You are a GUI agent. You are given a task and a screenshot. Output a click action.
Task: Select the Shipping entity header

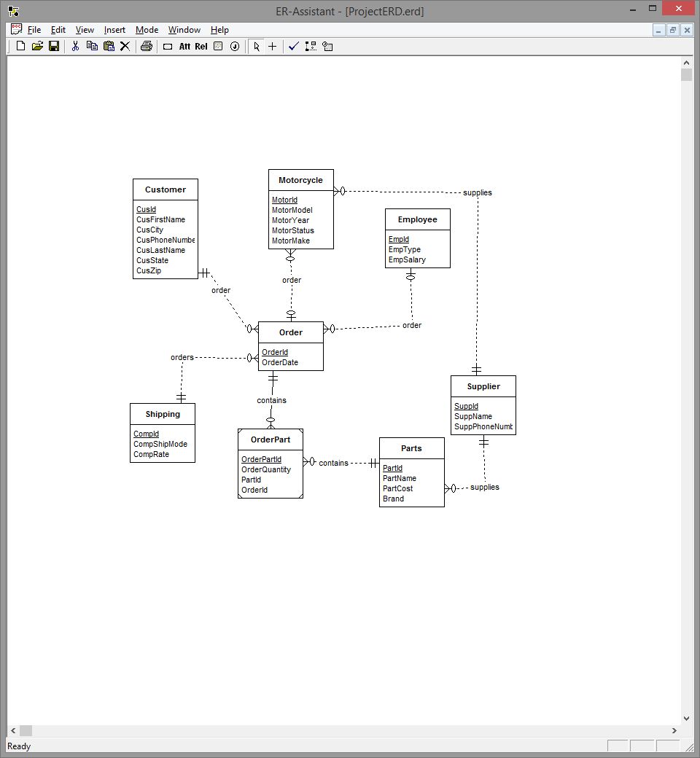[163, 414]
